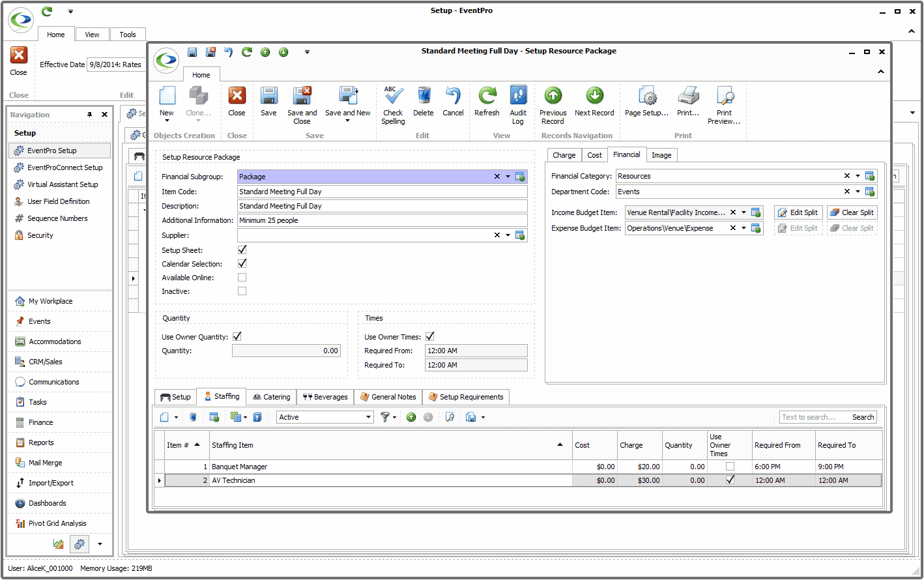This screenshot has width=924, height=580.
Task: Click quick-access save-and-close icon in title bar
Action: coord(210,52)
